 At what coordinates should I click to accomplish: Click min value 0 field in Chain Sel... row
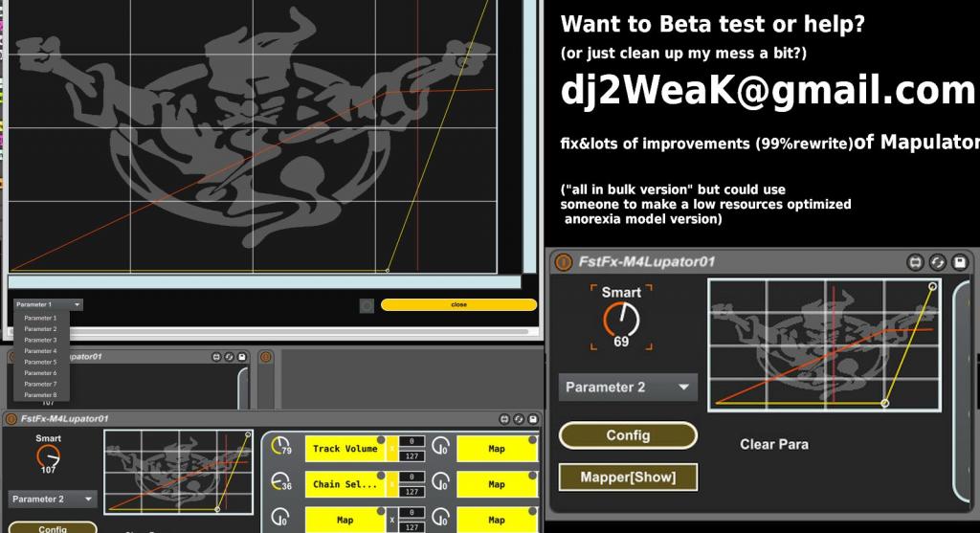point(412,477)
